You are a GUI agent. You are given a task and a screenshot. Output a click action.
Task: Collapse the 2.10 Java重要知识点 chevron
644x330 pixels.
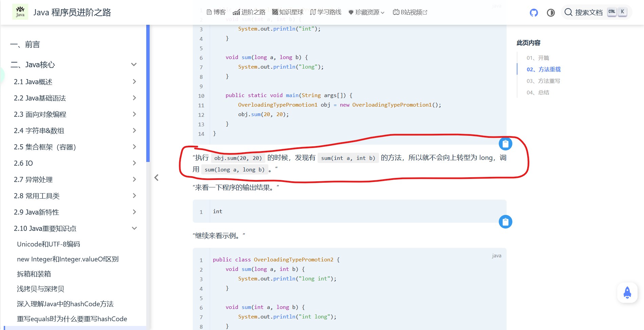coord(134,228)
